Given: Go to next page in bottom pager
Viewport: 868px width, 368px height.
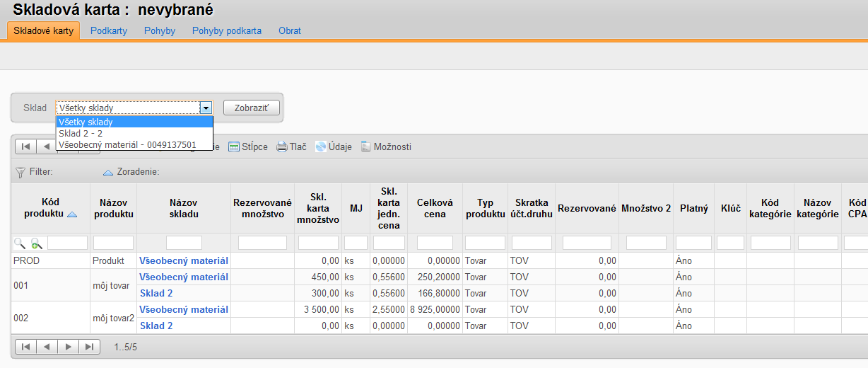Looking at the screenshot, I should point(68,347).
